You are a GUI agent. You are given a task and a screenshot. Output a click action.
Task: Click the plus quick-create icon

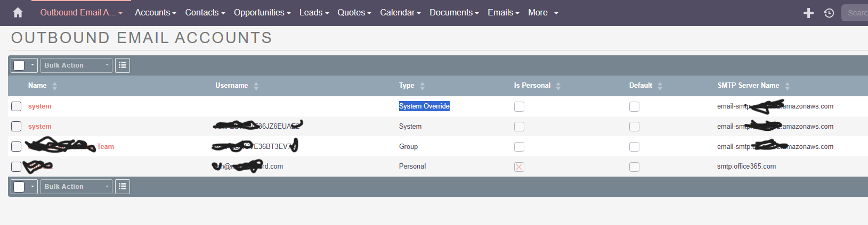point(808,13)
